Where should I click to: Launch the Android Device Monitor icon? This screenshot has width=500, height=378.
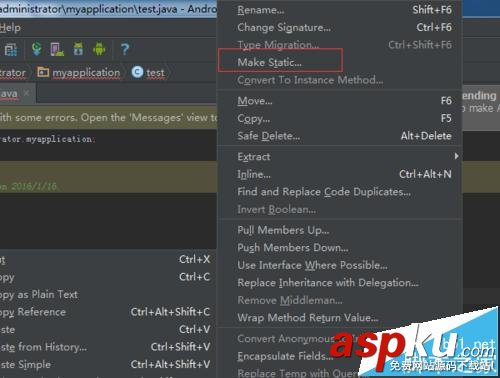[x=99, y=49]
